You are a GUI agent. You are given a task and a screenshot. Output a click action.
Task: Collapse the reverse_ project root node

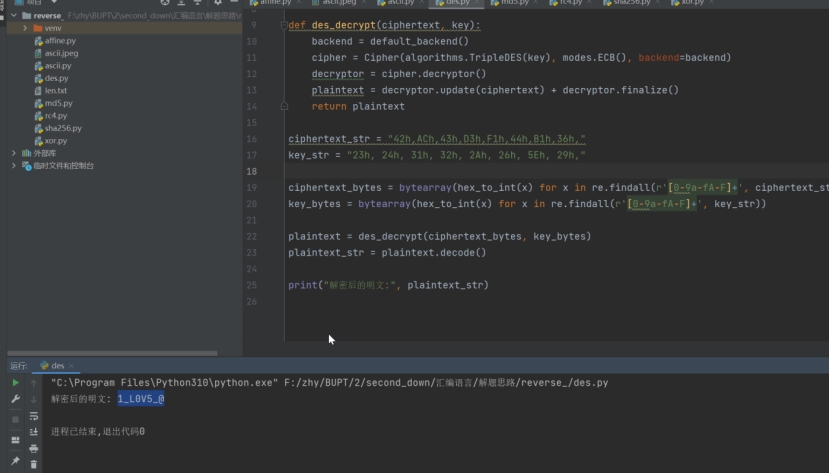tap(14, 15)
